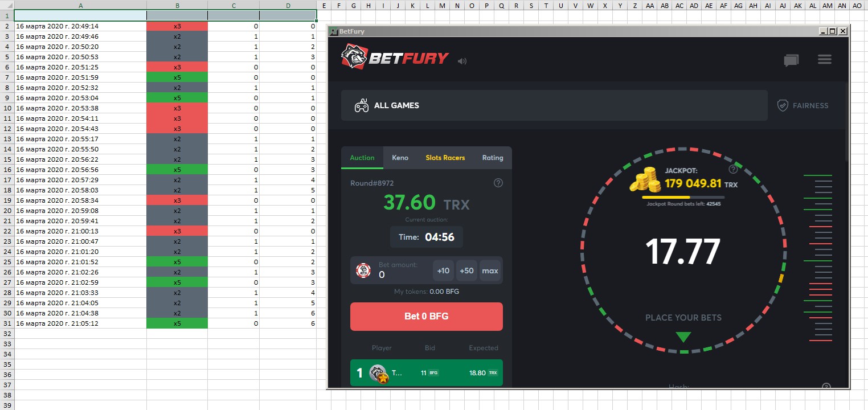Set the bet to max

click(x=490, y=270)
